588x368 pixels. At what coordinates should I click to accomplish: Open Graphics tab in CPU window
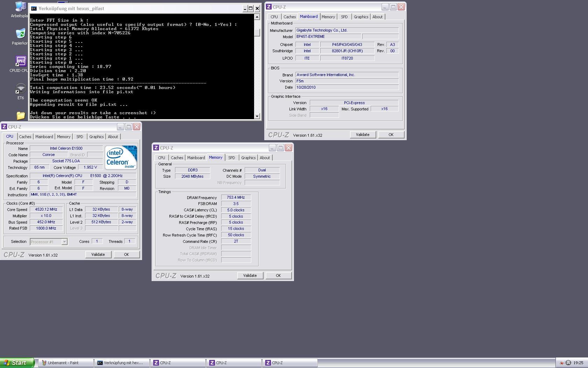tap(97, 137)
